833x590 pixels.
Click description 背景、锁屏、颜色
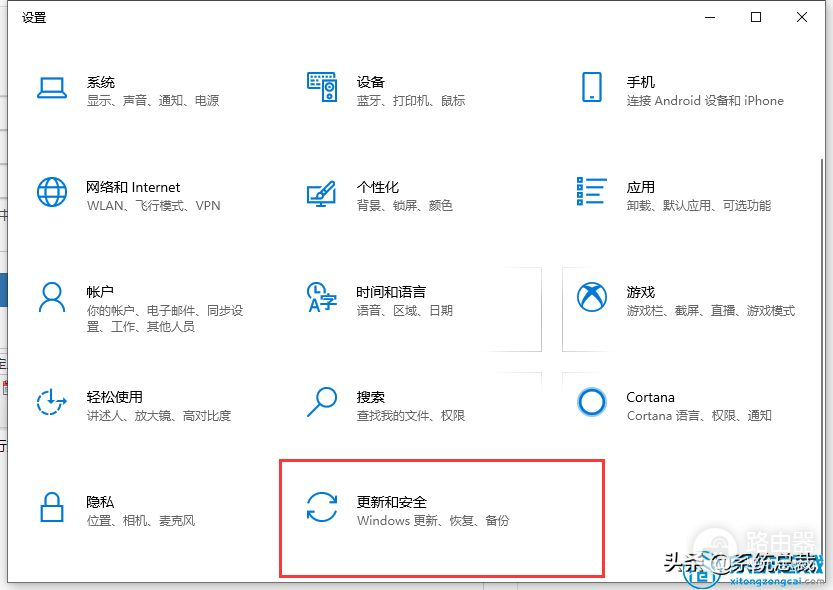point(405,206)
